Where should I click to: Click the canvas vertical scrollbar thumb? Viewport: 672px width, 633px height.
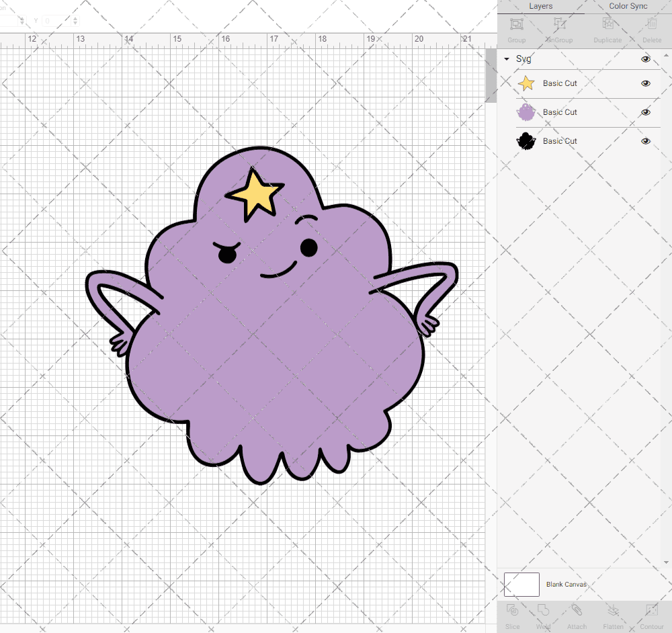(x=491, y=75)
